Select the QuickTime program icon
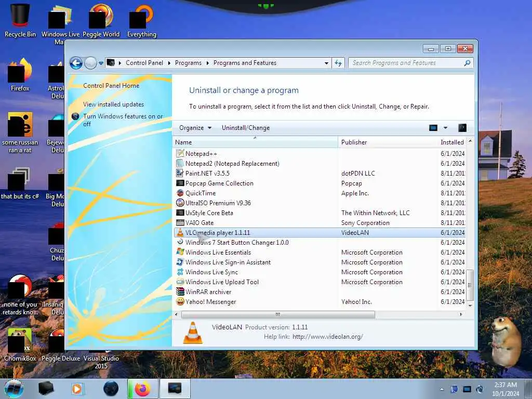 pyautogui.click(x=180, y=193)
